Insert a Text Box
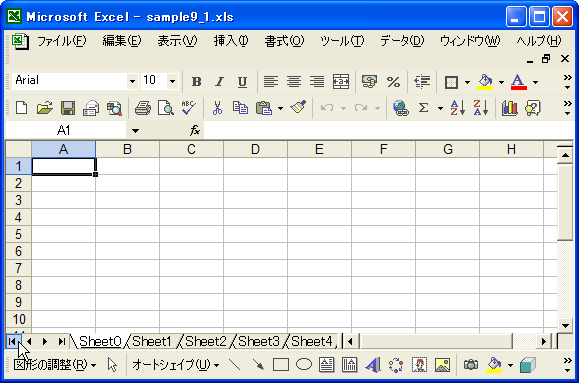This screenshot has height=383, width=579. click(x=327, y=365)
